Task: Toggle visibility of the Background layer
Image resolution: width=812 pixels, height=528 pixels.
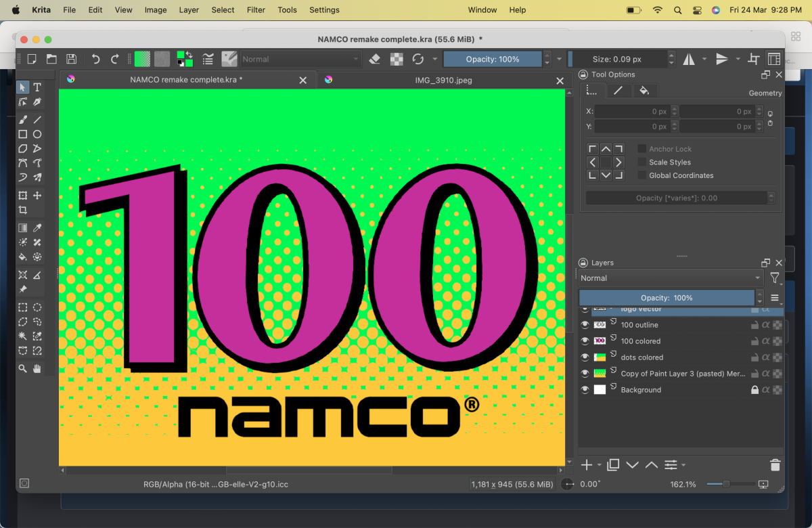Action: coord(585,390)
